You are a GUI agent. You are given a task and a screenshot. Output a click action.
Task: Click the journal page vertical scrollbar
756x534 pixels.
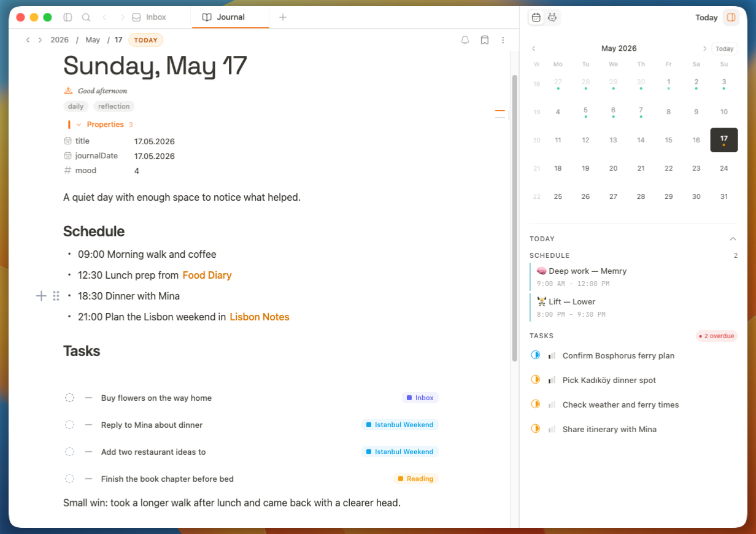coord(515,218)
